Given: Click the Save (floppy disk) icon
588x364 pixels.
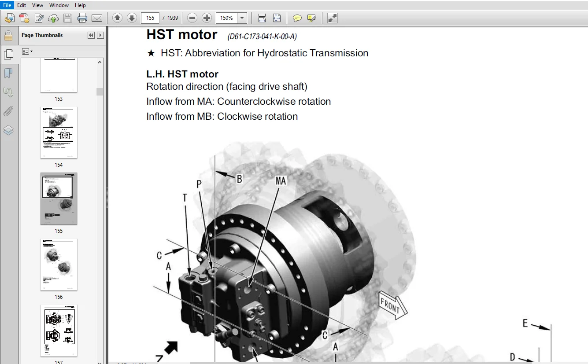Looking at the screenshot, I should tap(68, 18).
